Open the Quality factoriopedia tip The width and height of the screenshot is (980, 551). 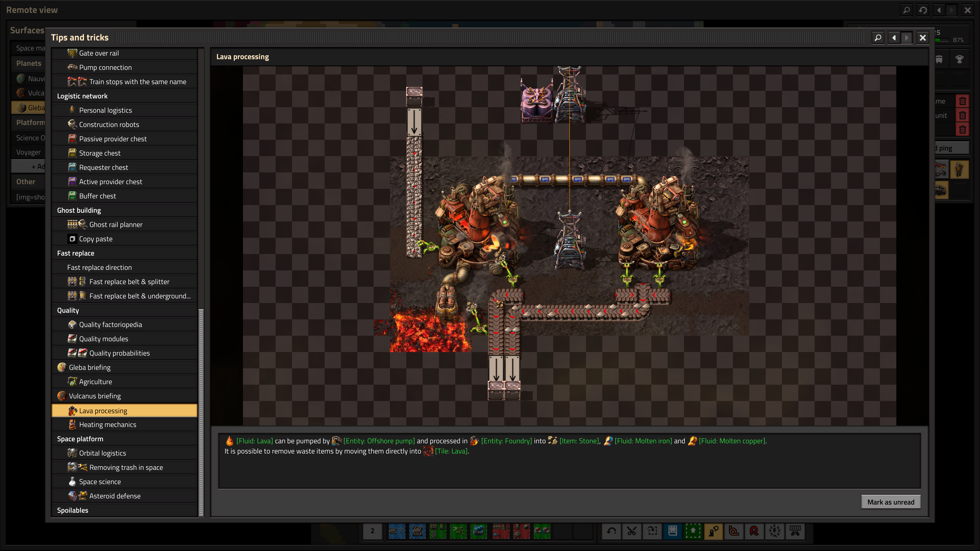click(125, 324)
